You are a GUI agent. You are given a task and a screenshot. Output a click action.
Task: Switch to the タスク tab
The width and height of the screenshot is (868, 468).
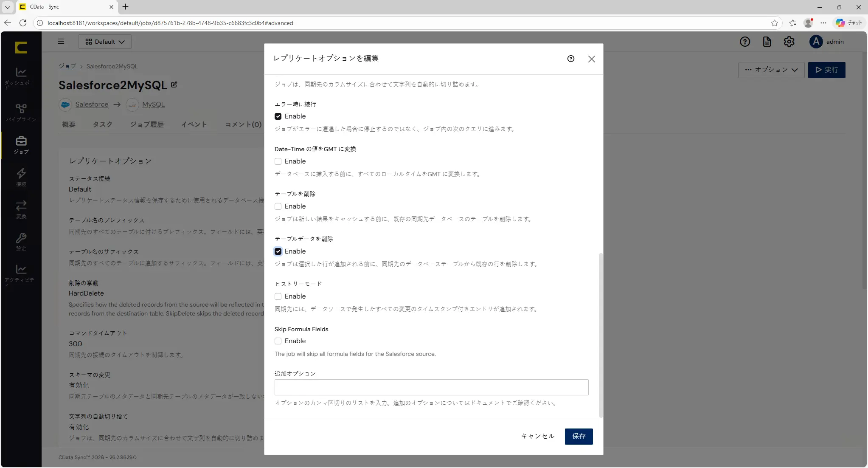pyautogui.click(x=103, y=124)
